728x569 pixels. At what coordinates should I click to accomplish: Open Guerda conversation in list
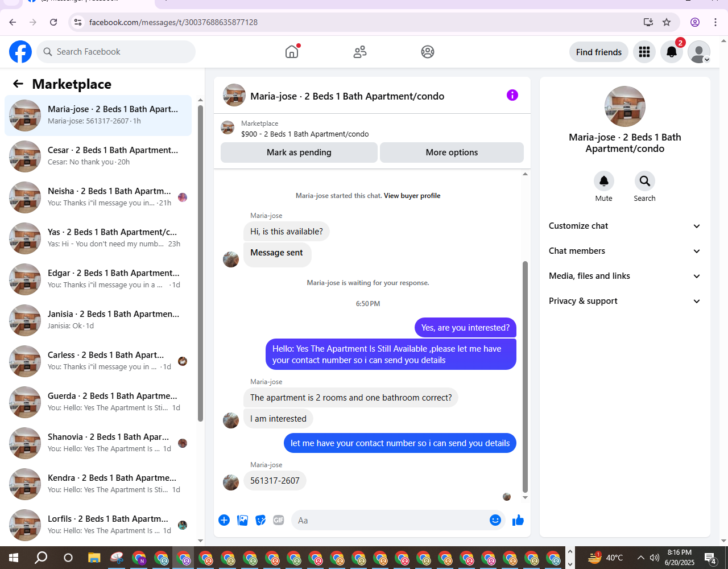(x=98, y=402)
